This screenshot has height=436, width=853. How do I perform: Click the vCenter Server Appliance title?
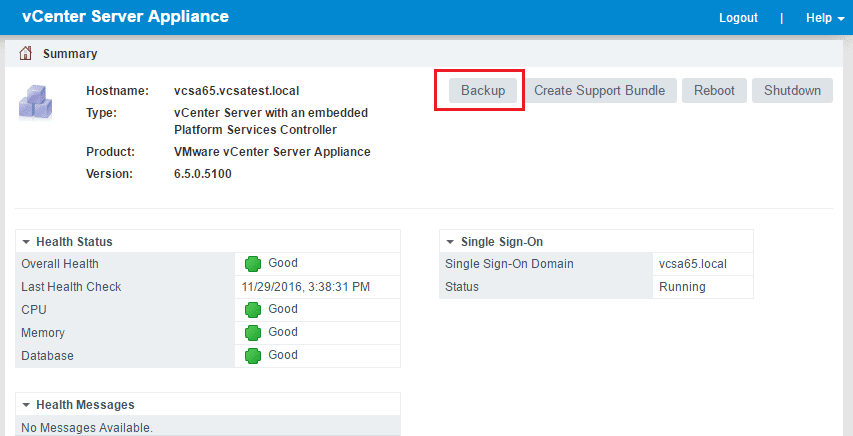(125, 17)
